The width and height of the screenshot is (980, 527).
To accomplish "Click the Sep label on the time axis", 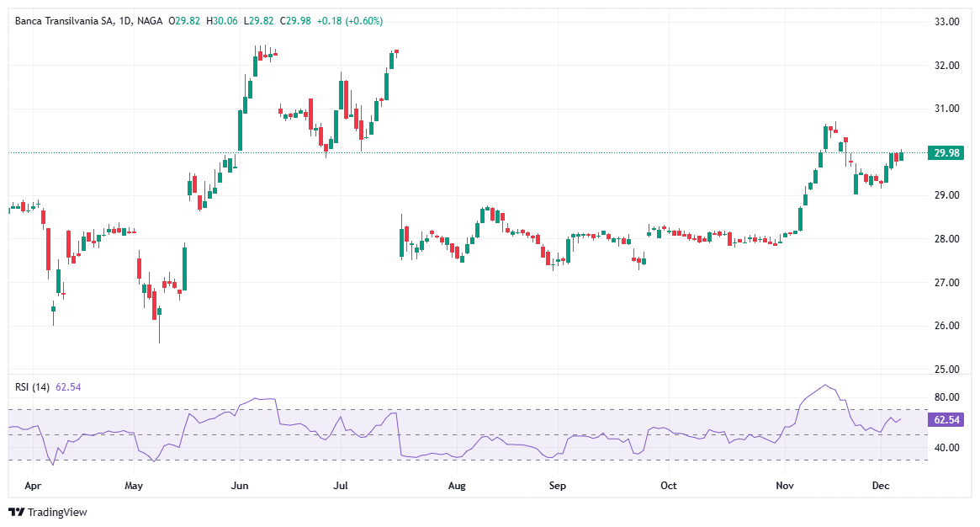I will coord(558,486).
